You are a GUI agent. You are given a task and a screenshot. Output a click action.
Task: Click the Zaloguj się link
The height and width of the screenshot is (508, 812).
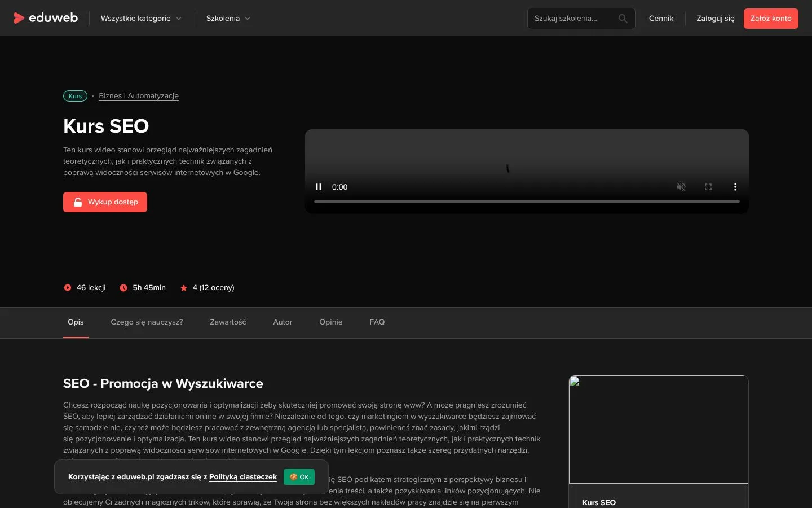pyautogui.click(x=716, y=19)
